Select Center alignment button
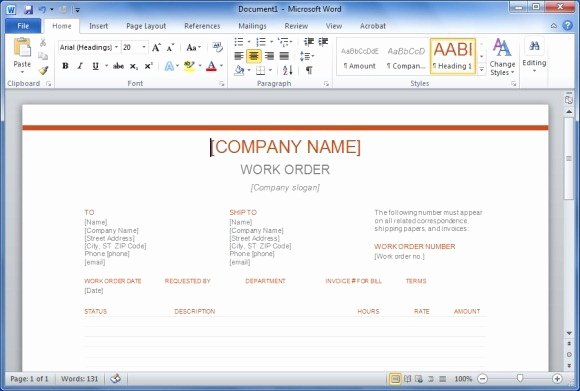Screen dimensions: 580x391 tap(254, 56)
